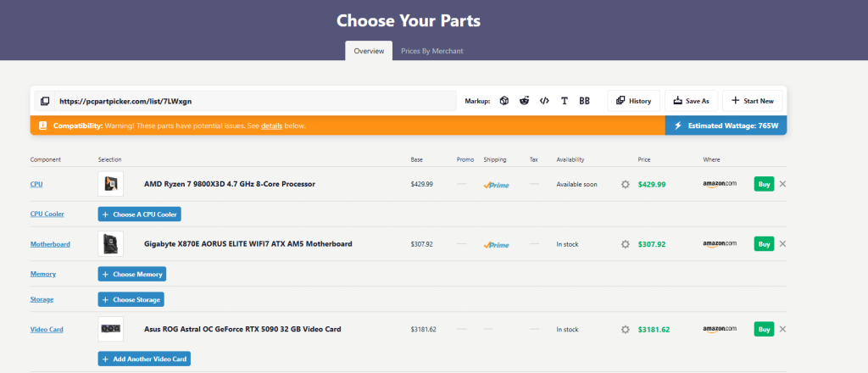Click the Ryzen 7 9800X3D product thumbnail

point(111,184)
